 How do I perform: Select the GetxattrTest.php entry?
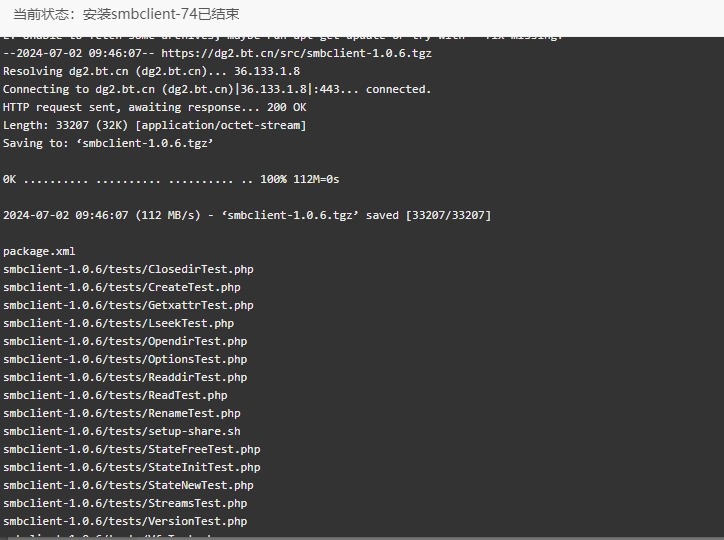tap(128, 306)
